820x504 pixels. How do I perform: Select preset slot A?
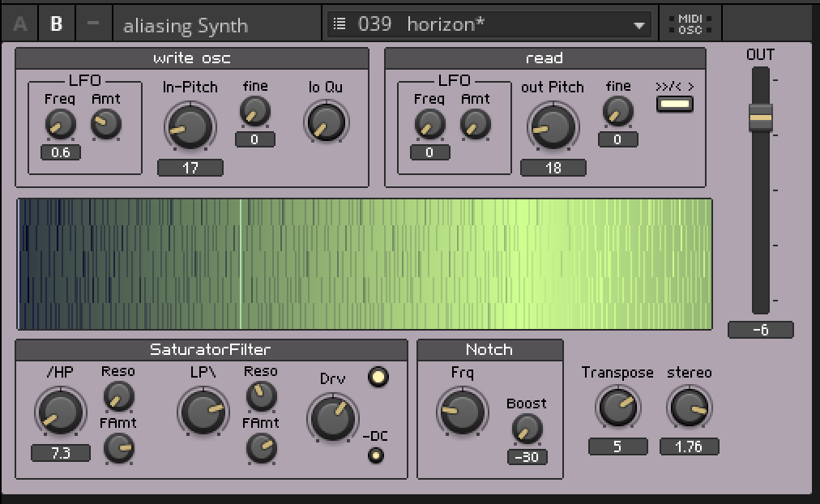(x=20, y=23)
